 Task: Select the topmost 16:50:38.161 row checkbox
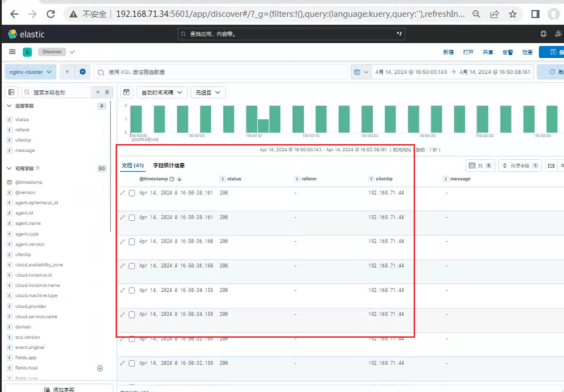132,193
